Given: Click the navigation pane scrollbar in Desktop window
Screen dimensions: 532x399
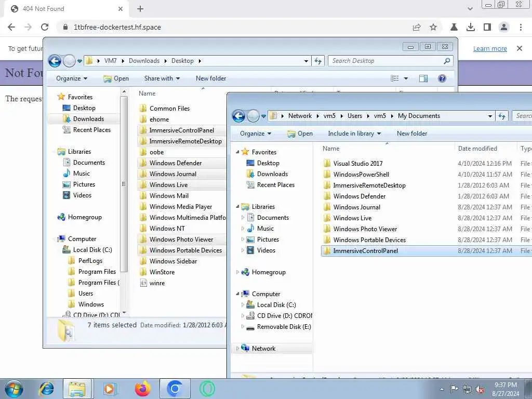Looking at the screenshot, I should click(124, 184).
